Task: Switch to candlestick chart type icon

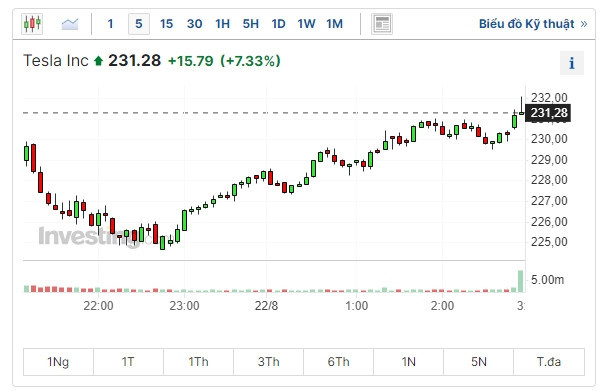Action: pyautogui.click(x=32, y=24)
